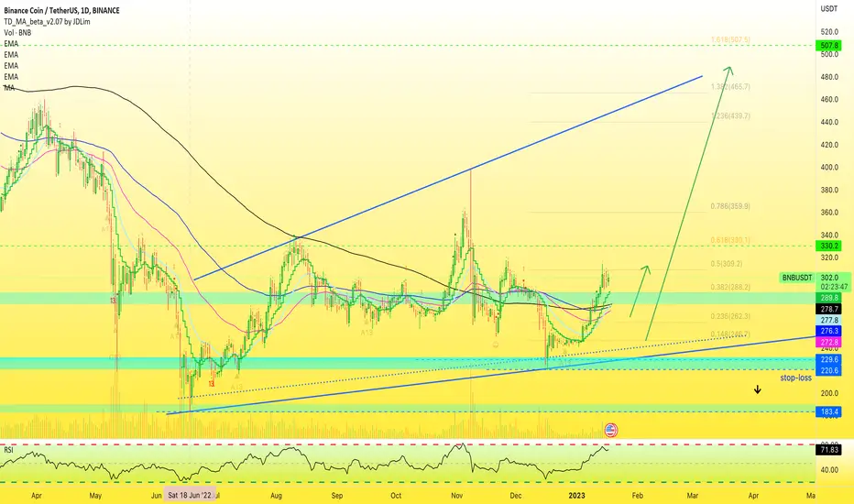
Task: Click the Dec label on time axis
Action: click(516, 495)
